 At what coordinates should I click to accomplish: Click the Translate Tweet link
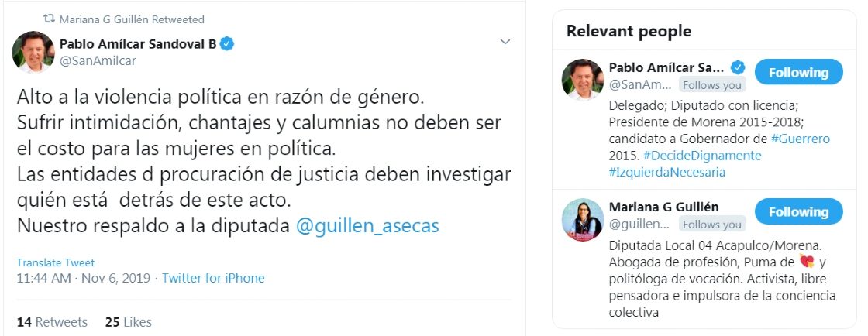tap(56, 262)
